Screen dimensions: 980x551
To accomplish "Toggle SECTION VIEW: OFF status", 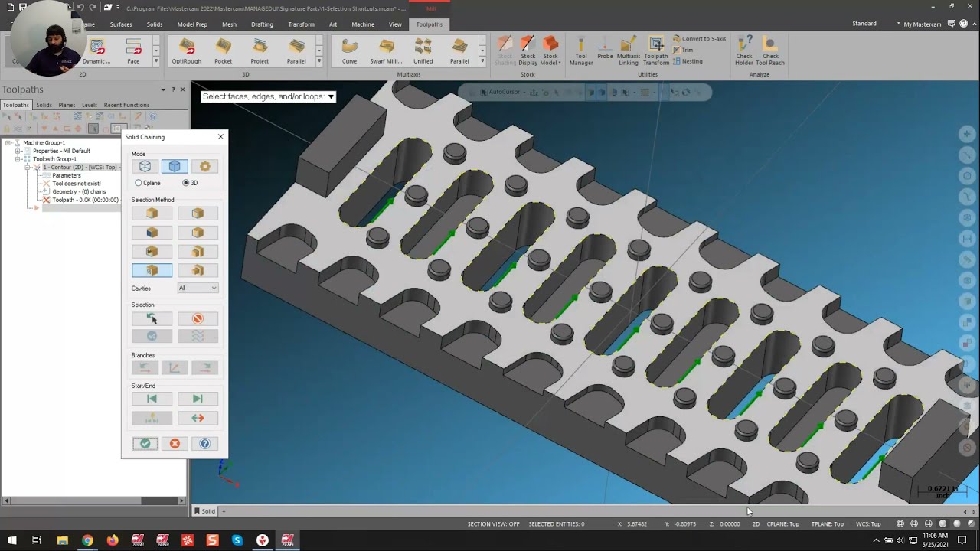I will pos(493,524).
